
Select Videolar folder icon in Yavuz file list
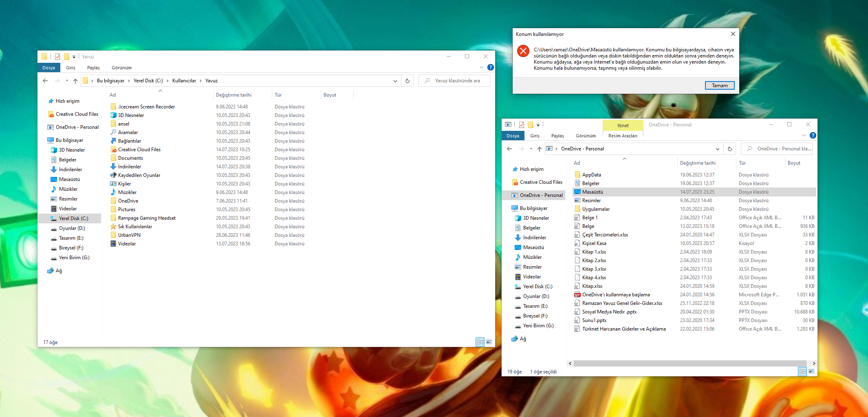click(113, 243)
